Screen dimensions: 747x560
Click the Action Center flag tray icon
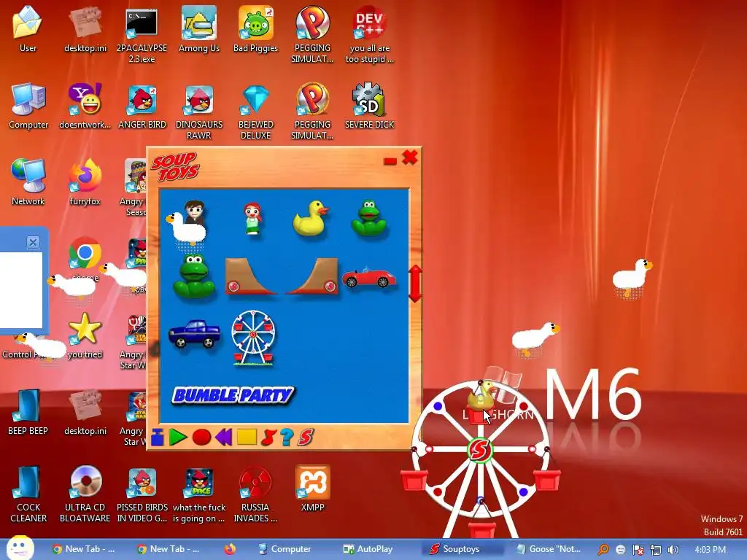point(638,550)
